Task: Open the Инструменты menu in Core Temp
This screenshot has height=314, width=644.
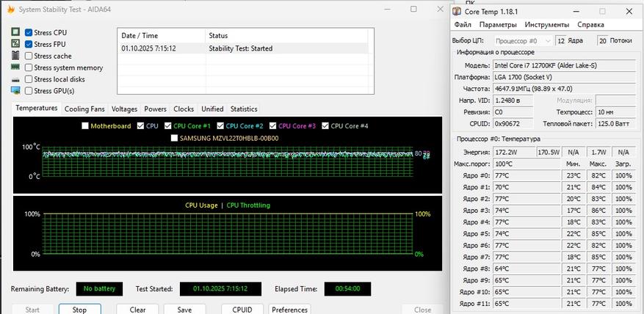Action: (547, 25)
